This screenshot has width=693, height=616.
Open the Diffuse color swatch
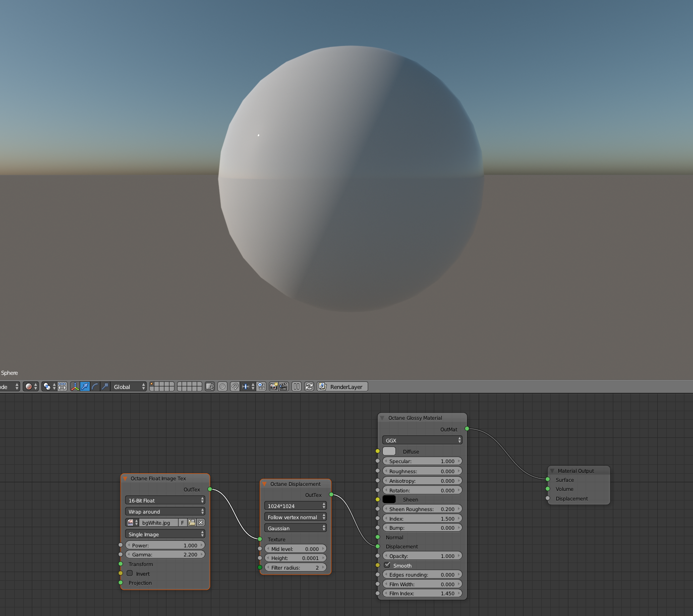pos(389,451)
